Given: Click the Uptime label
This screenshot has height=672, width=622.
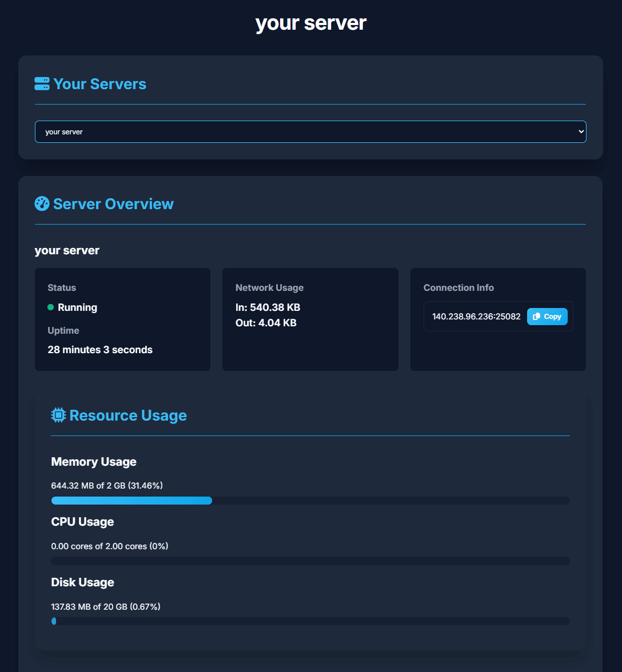Looking at the screenshot, I should tap(63, 330).
